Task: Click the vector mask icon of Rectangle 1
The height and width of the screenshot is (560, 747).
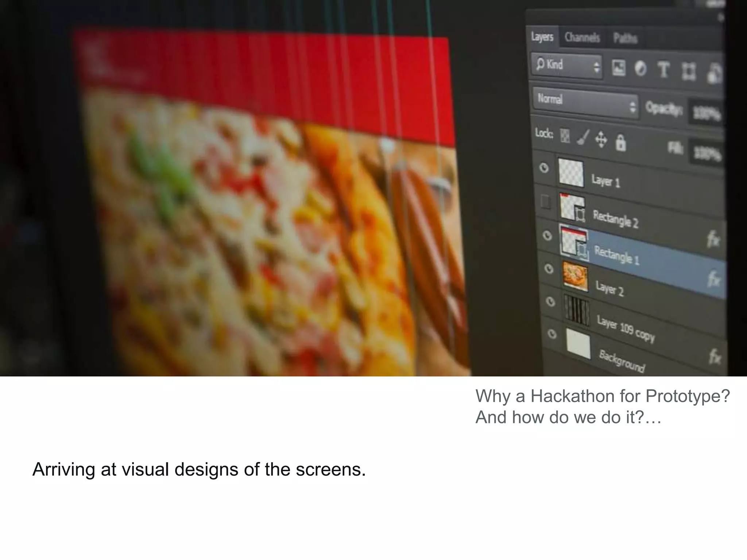Action: pyautogui.click(x=582, y=251)
